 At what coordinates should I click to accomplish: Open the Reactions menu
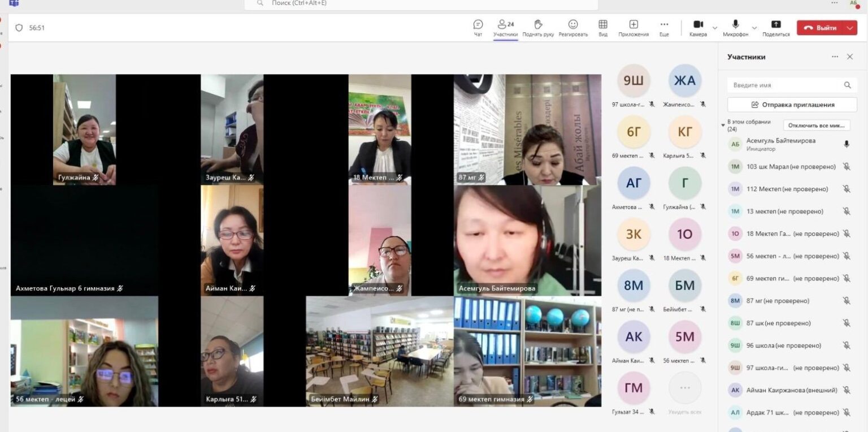click(x=573, y=28)
